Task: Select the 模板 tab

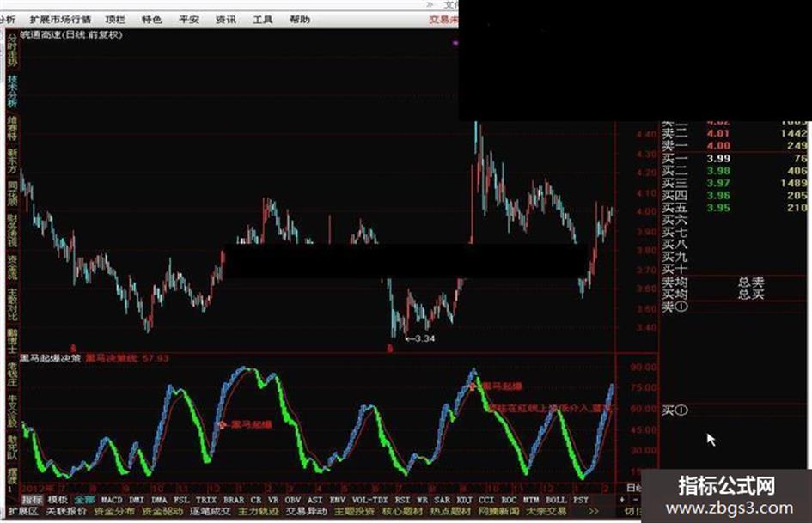Action: [x=58, y=500]
